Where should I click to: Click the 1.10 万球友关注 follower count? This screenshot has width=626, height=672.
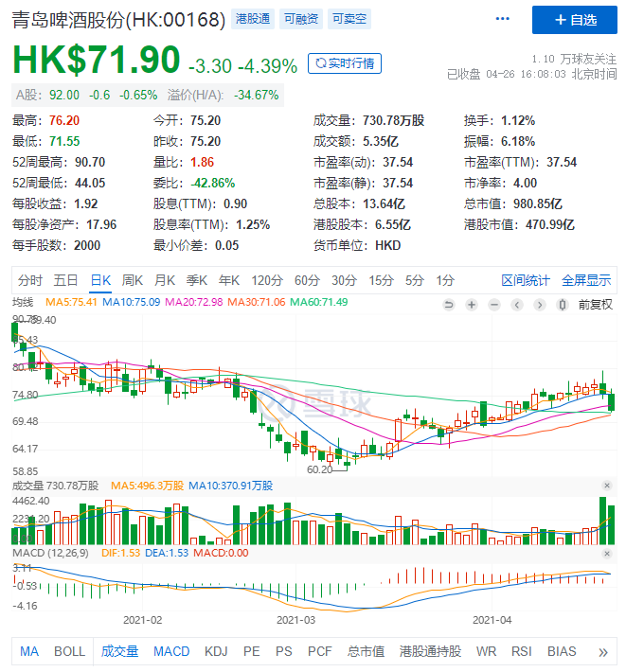point(574,59)
